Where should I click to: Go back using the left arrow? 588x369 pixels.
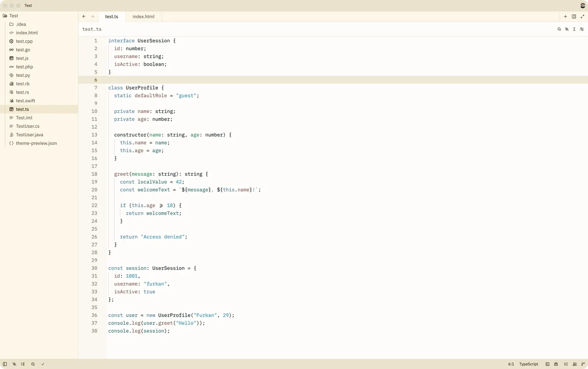84,16
